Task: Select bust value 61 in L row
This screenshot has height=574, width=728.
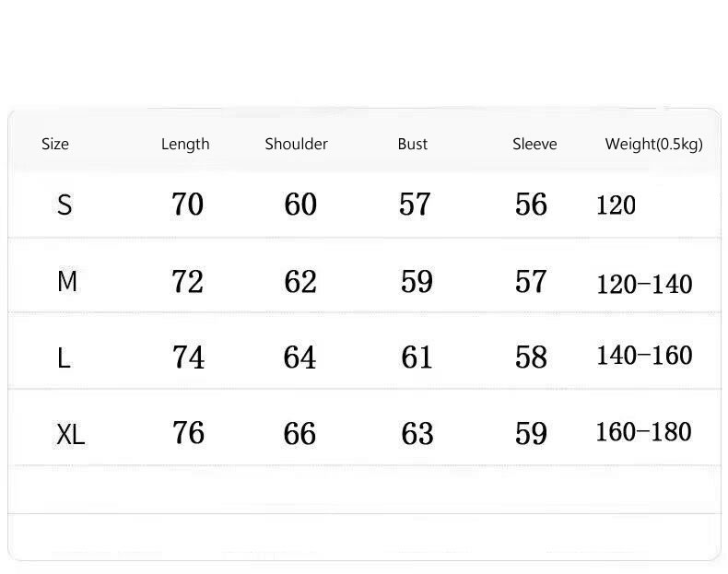Action: coord(417,357)
